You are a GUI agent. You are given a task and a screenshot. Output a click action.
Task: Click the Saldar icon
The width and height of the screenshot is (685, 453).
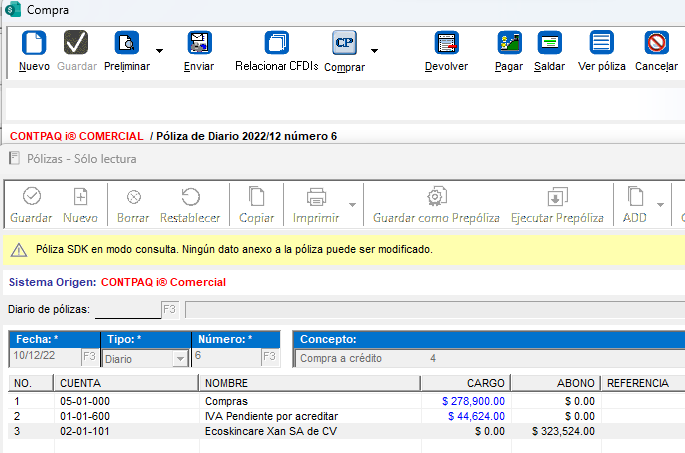tap(549, 43)
